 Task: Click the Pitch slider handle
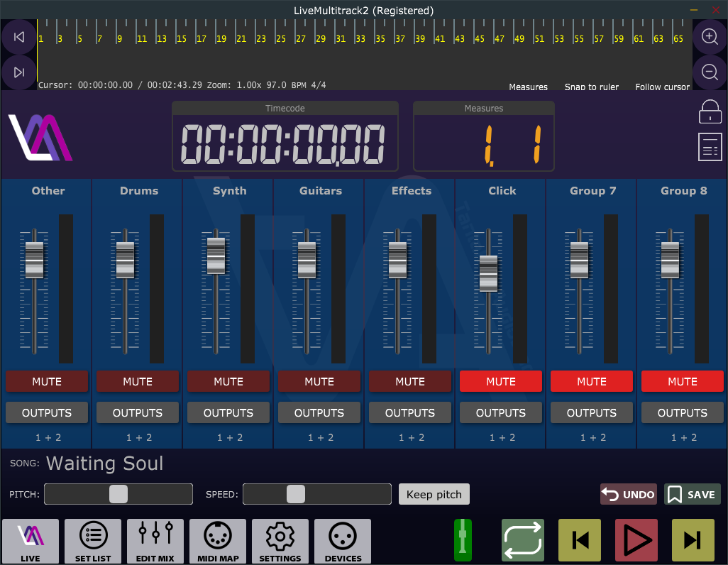pyautogui.click(x=118, y=494)
